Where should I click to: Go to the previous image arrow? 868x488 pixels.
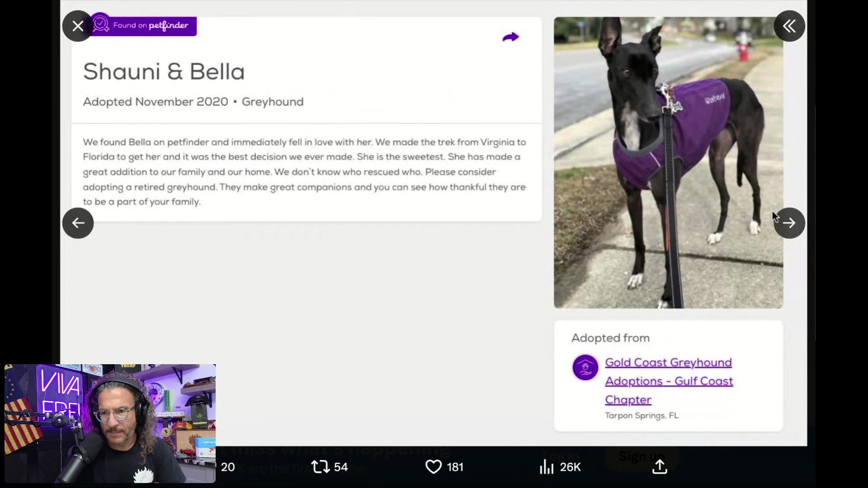point(78,223)
